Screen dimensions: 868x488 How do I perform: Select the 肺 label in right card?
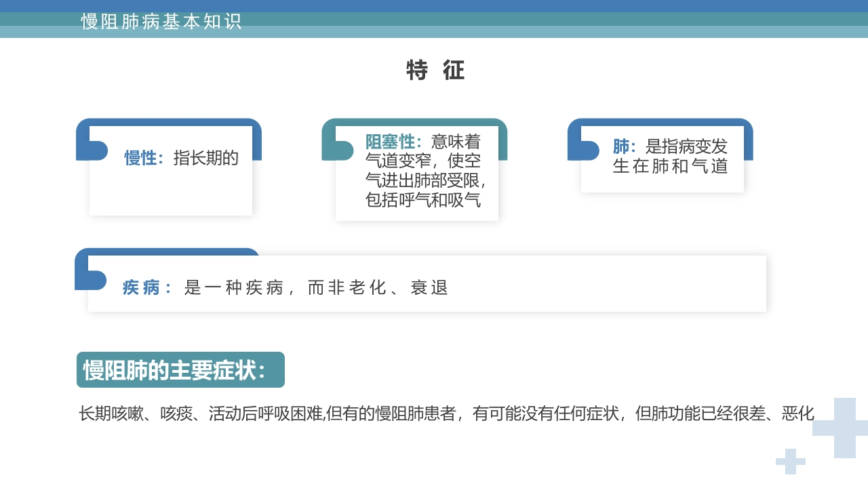point(623,146)
